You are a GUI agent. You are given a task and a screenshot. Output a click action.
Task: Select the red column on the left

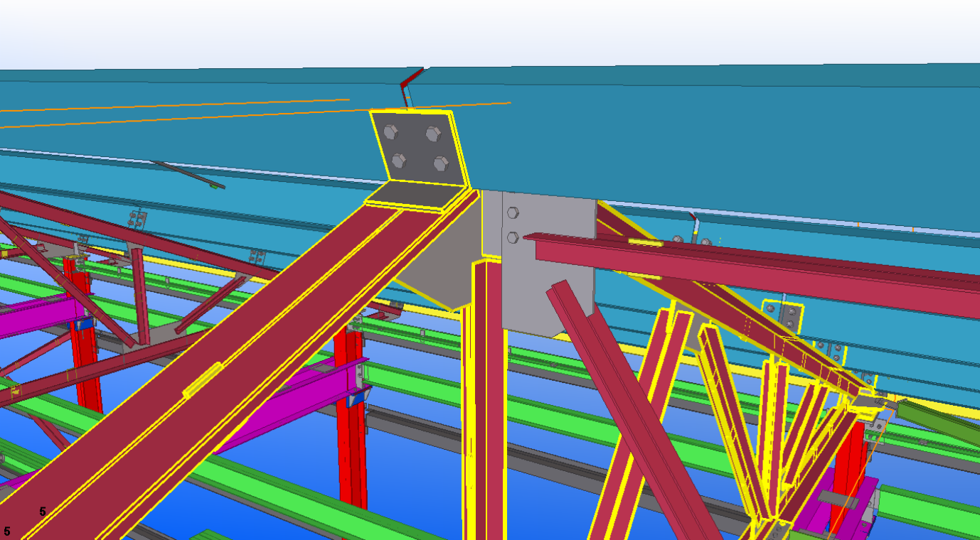84,355
